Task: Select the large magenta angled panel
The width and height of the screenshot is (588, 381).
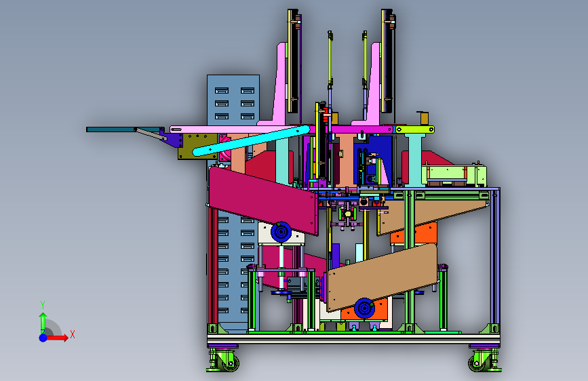Action: [262, 200]
